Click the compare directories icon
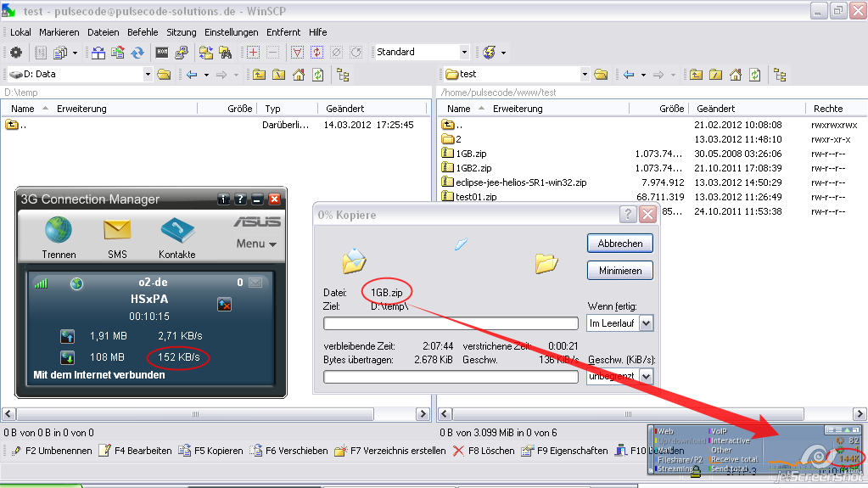Image resolution: width=868 pixels, height=488 pixels. [x=98, y=52]
